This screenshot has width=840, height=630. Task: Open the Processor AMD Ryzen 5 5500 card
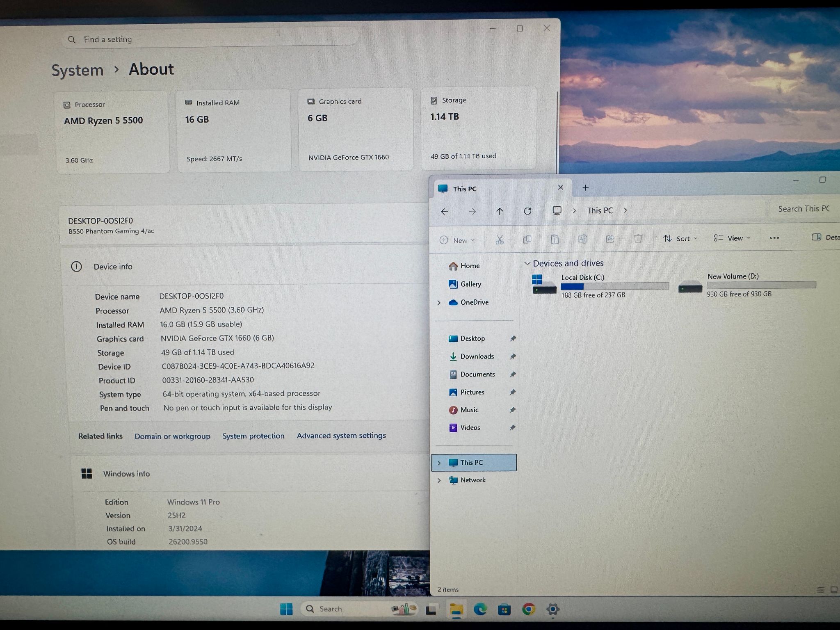click(x=112, y=132)
